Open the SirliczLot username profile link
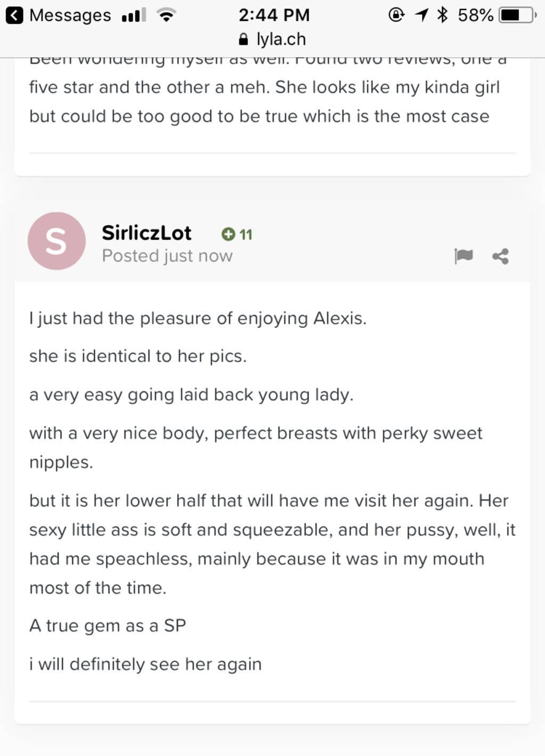The height and width of the screenshot is (756, 545). coord(146,233)
